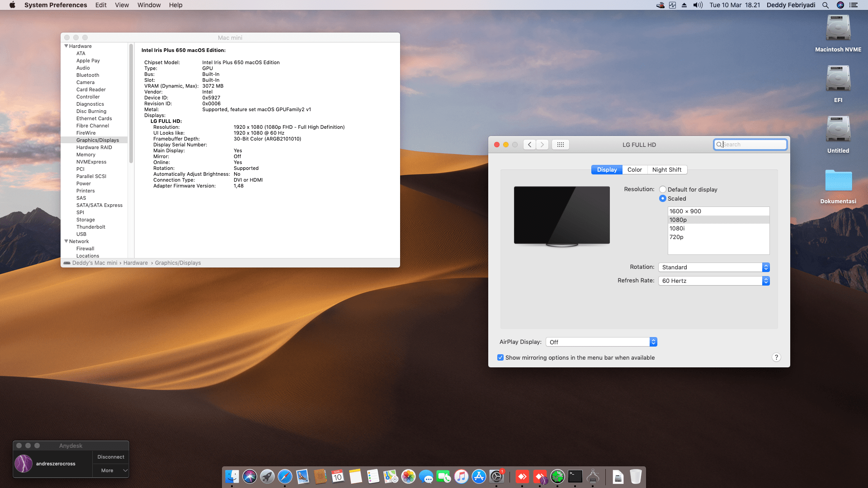This screenshot has width=868, height=488.
Task: Open the Rotation dropdown
Action: (x=714, y=267)
